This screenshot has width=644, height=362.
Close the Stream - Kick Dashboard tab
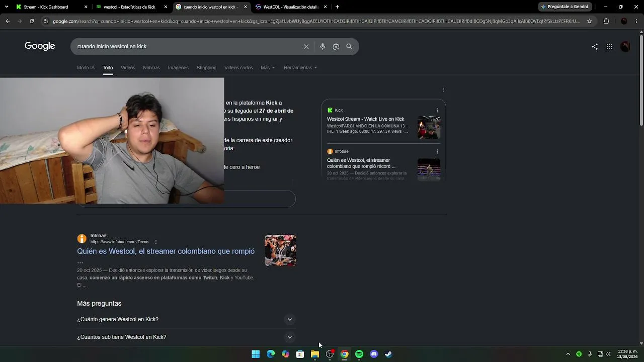click(86, 7)
